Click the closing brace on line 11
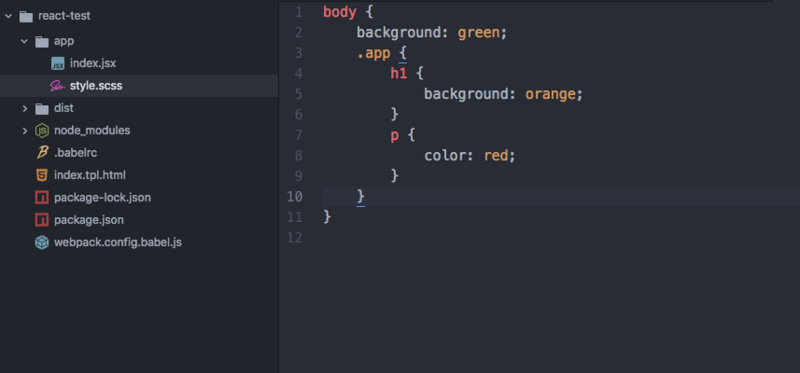 327,217
